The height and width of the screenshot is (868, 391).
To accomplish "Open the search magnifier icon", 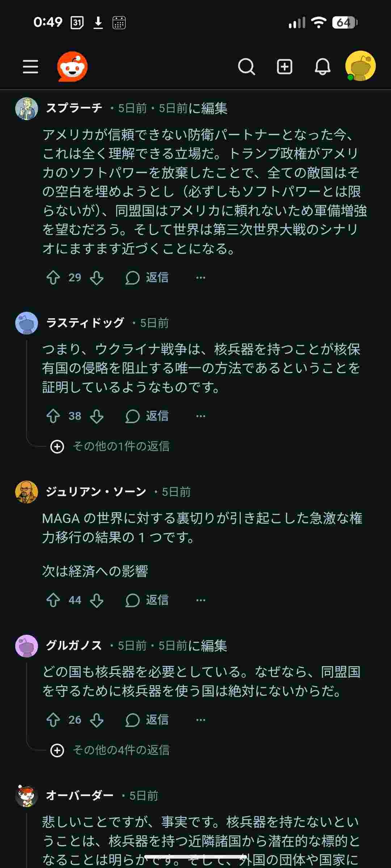I will (247, 67).
